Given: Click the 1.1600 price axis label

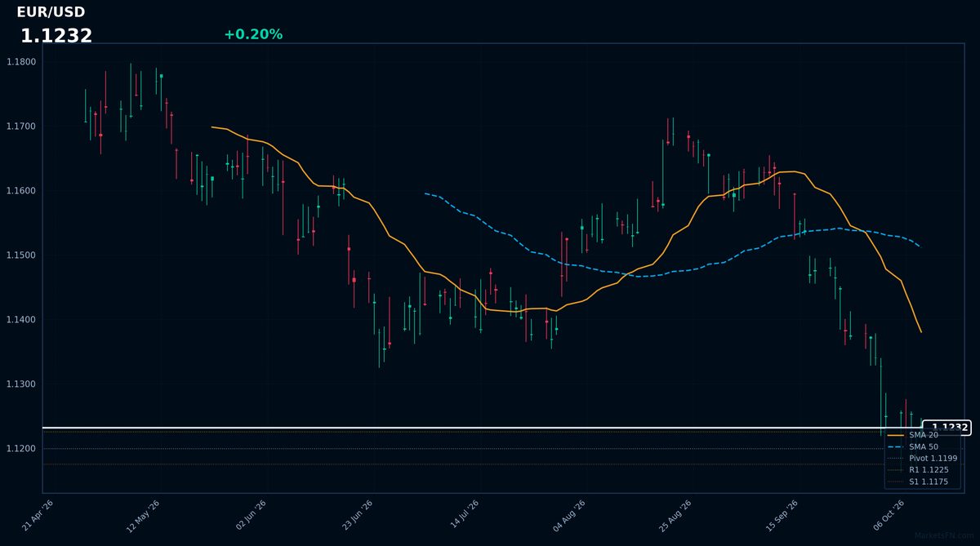Looking at the screenshot, I should [21, 191].
